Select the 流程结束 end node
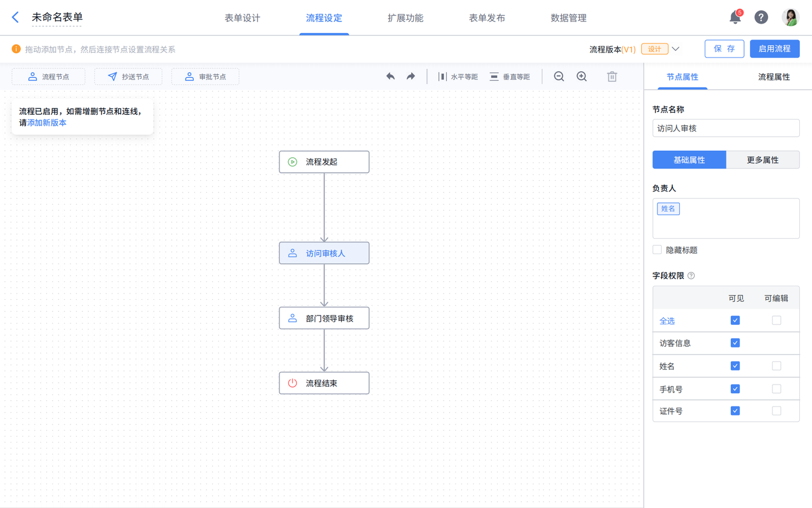The width and height of the screenshot is (812, 508). pyautogui.click(x=324, y=383)
